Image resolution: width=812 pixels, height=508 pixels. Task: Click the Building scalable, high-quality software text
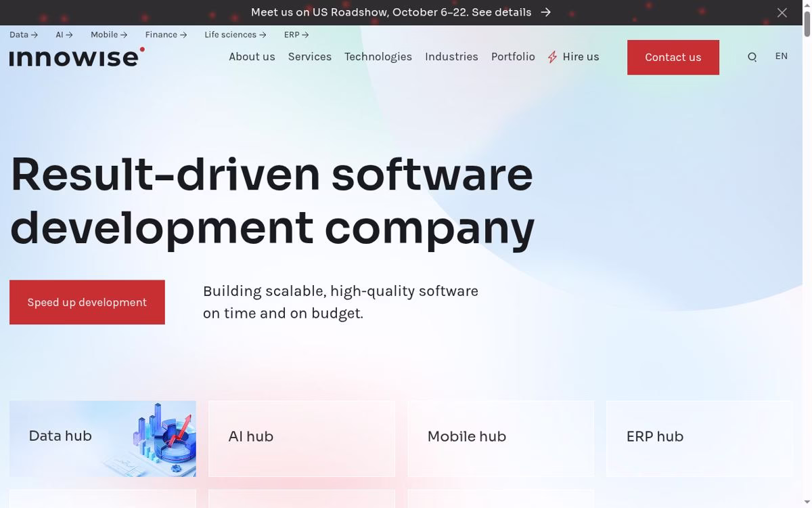(340, 302)
